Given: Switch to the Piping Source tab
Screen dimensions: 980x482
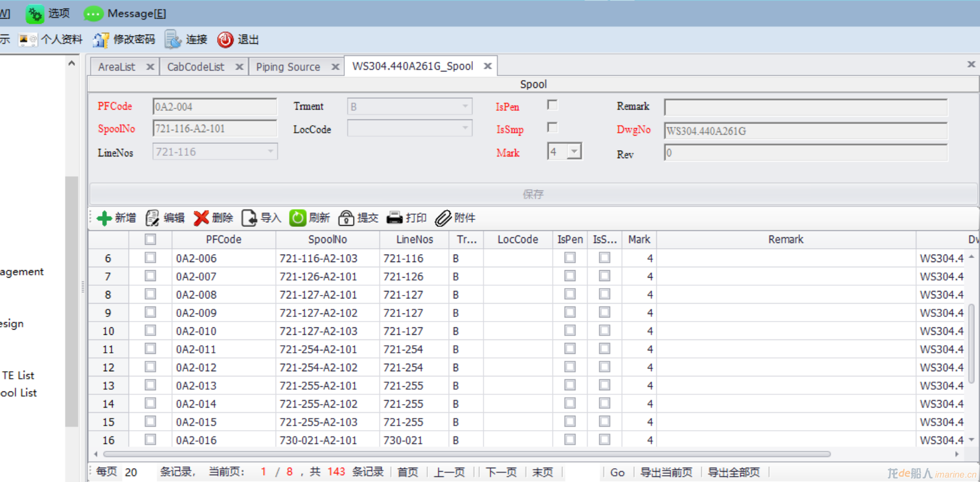Looking at the screenshot, I should (288, 67).
